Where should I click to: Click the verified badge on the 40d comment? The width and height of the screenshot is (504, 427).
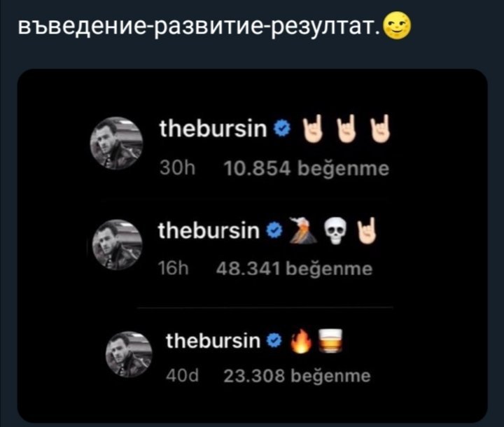(274, 341)
